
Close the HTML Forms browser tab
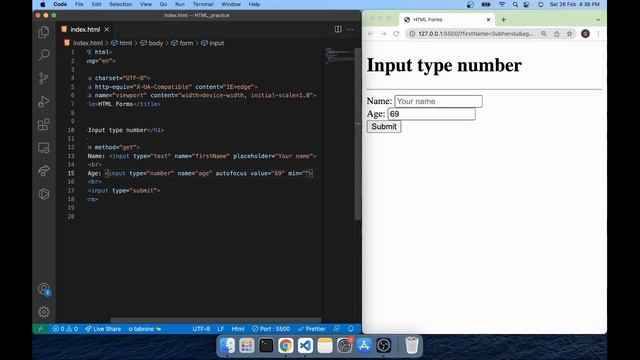[x=488, y=20]
